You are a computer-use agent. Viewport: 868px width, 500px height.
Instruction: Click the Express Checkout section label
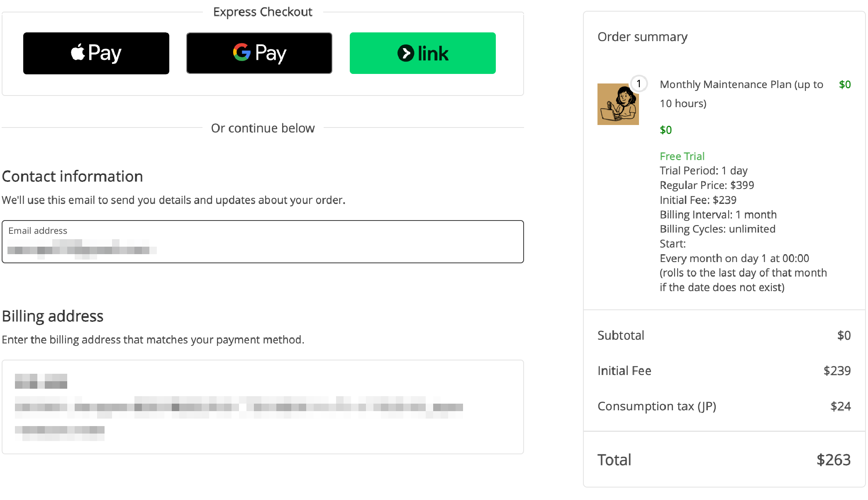[x=263, y=12]
